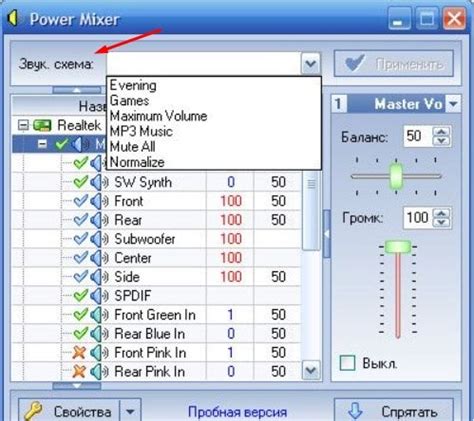Viewport: 474px width, 421px height.
Task: Click the Пробная версия link
Action: pyautogui.click(x=237, y=412)
